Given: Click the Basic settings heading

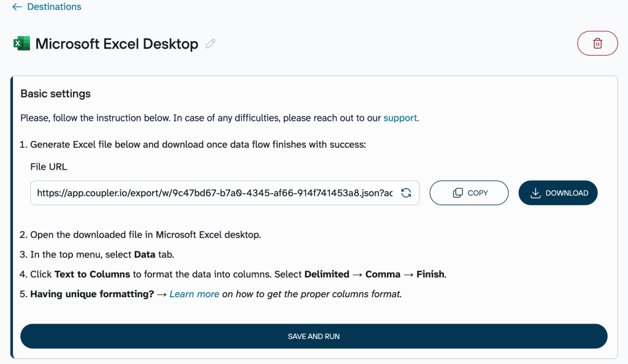Looking at the screenshot, I should coord(56,94).
